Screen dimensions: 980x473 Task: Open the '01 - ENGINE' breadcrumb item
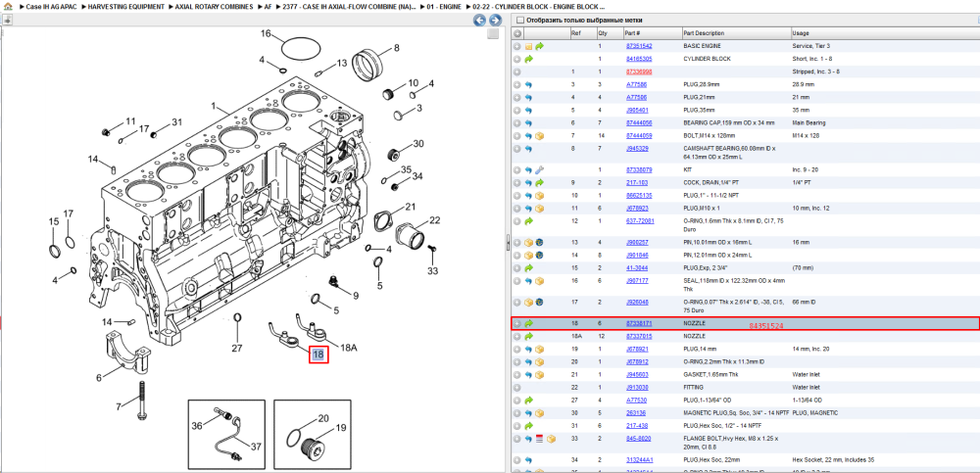(444, 6)
